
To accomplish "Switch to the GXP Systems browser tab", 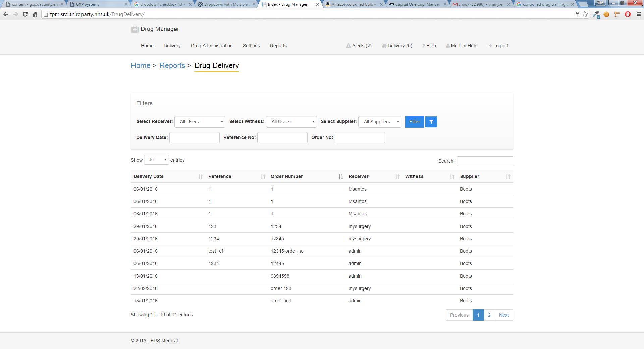I will (97, 4).
